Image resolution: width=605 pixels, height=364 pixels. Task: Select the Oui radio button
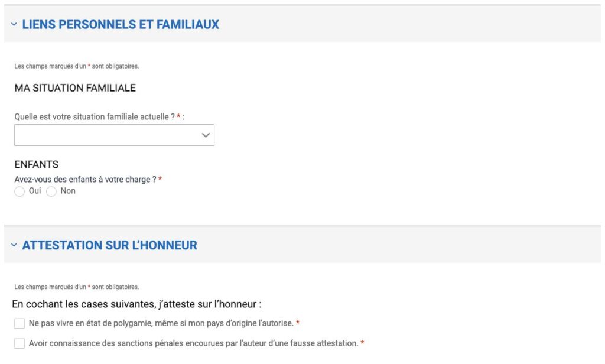(19, 191)
